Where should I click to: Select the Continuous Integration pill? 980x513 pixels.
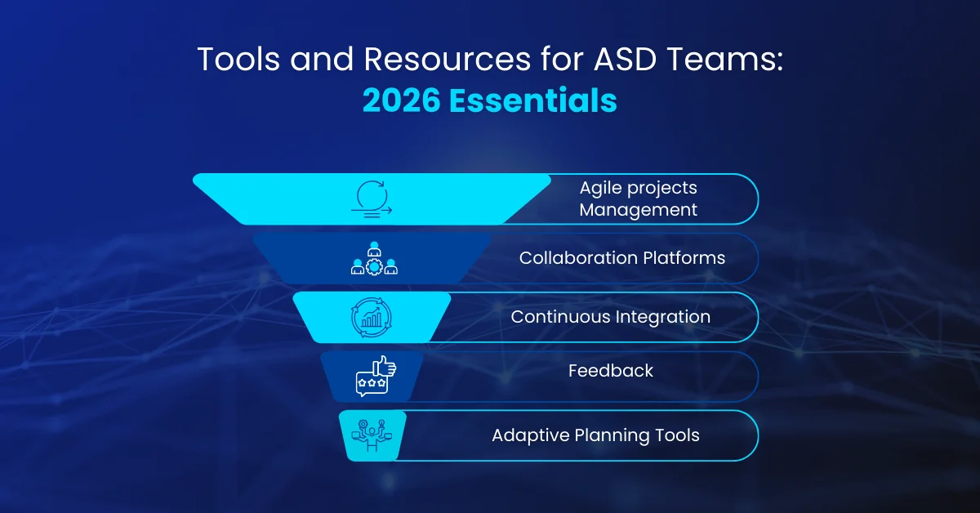pyautogui.click(x=611, y=317)
